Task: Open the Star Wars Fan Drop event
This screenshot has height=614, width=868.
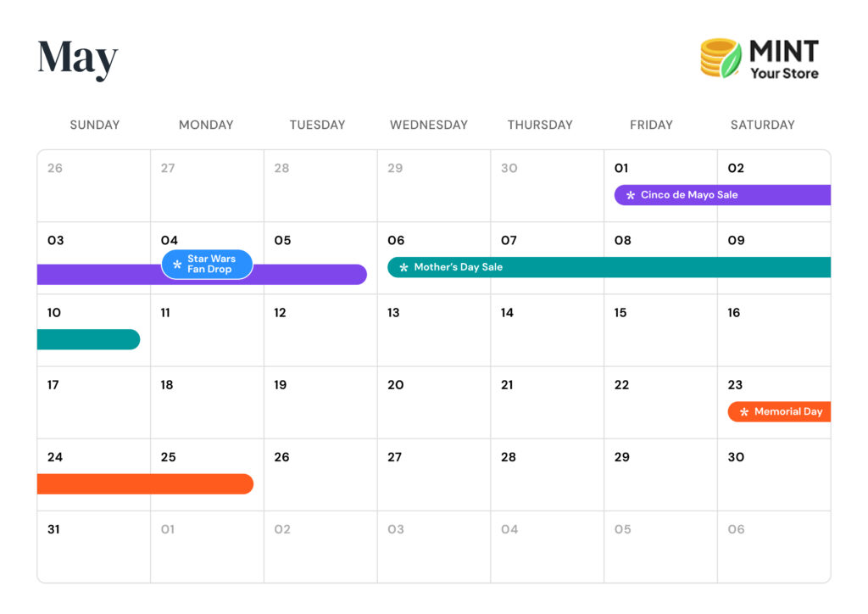Action: pyautogui.click(x=209, y=265)
